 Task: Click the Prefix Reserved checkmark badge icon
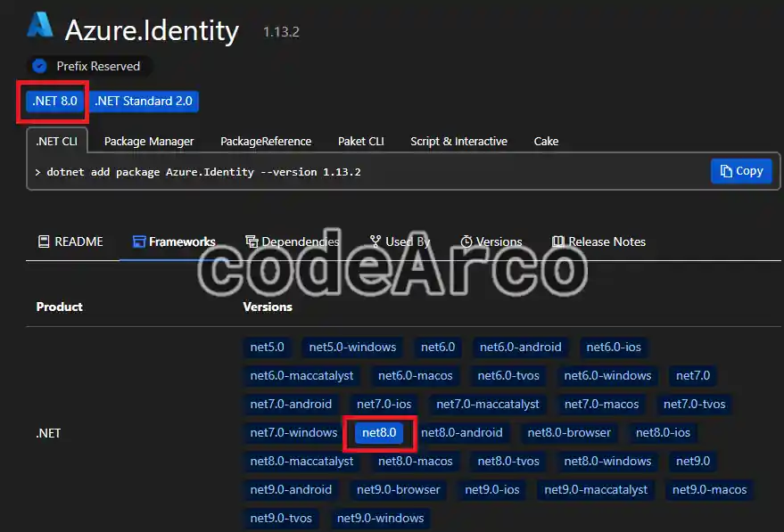(x=39, y=66)
